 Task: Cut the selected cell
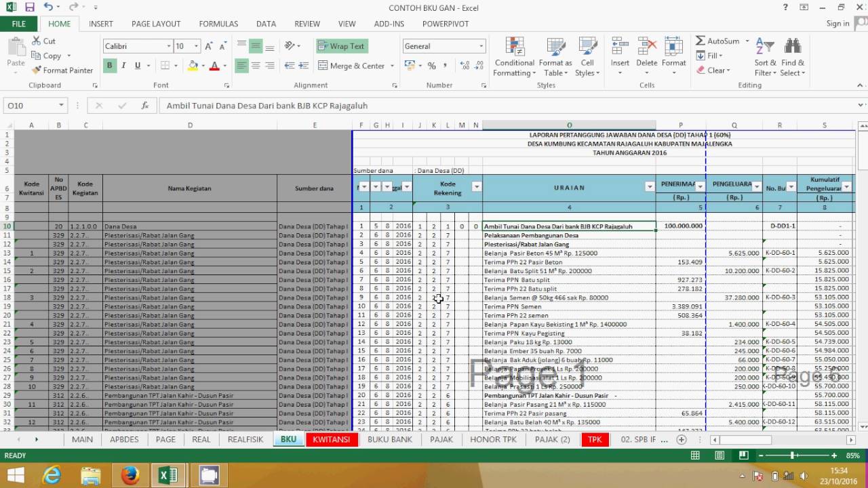[44, 41]
